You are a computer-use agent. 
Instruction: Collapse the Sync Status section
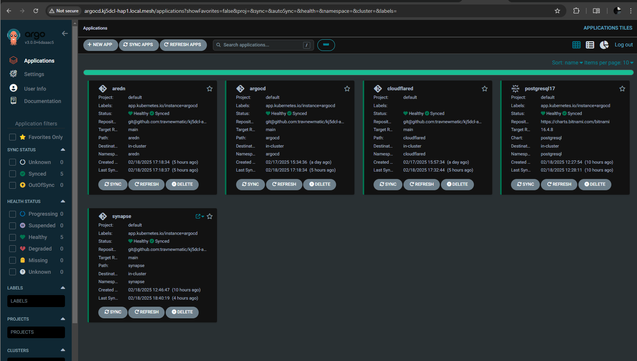(63, 150)
